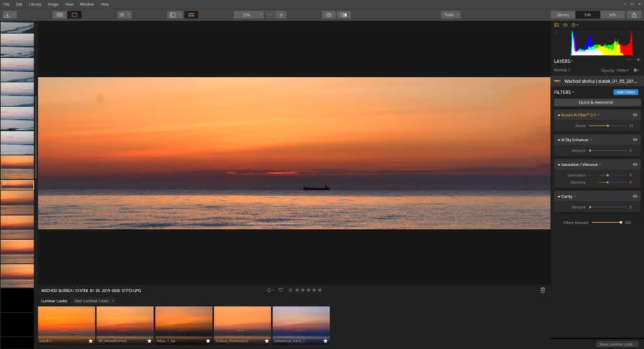
Task: Click the histogram panel icon
Action: 557,25
